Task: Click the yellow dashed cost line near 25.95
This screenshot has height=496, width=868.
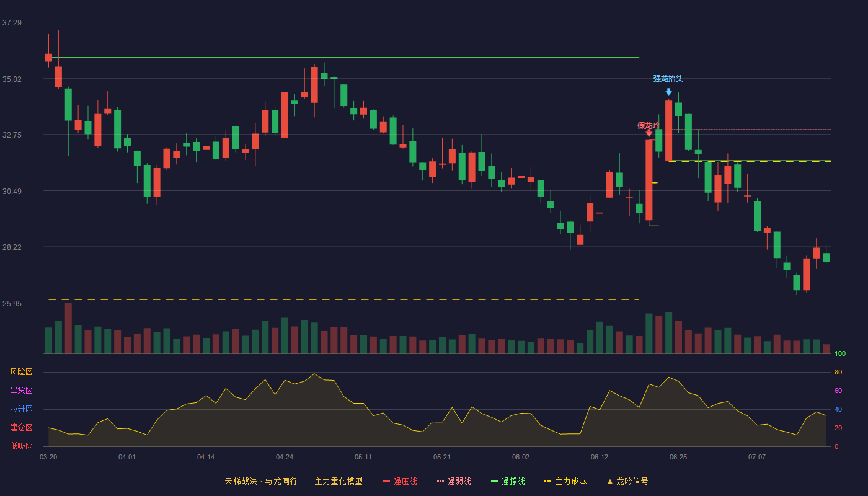Action: [343, 299]
